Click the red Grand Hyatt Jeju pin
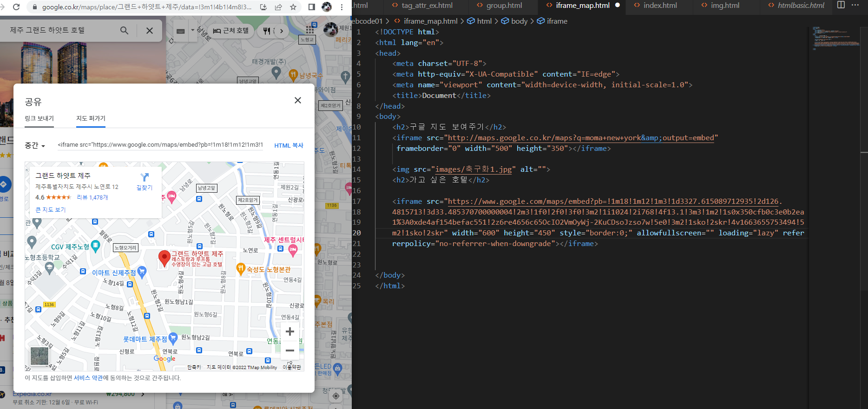 coord(164,258)
